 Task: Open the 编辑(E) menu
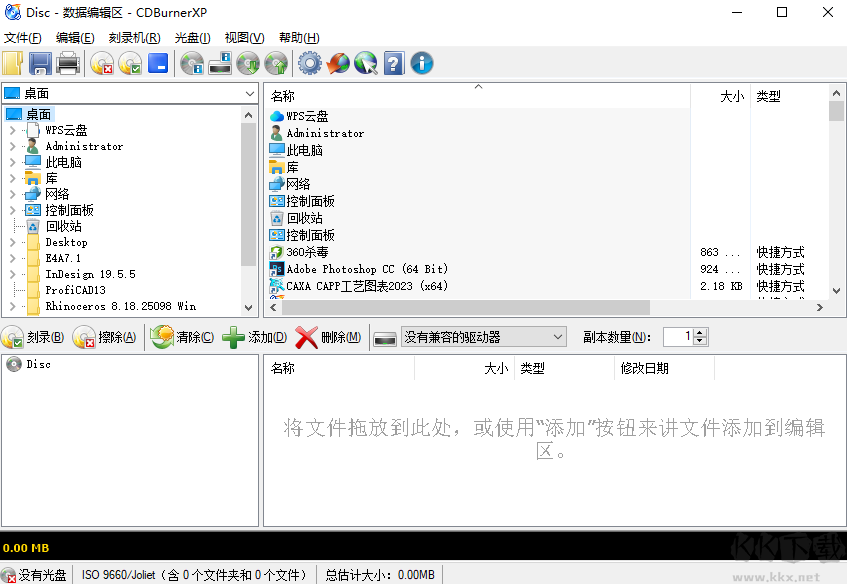pyautogui.click(x=75, y=38)
